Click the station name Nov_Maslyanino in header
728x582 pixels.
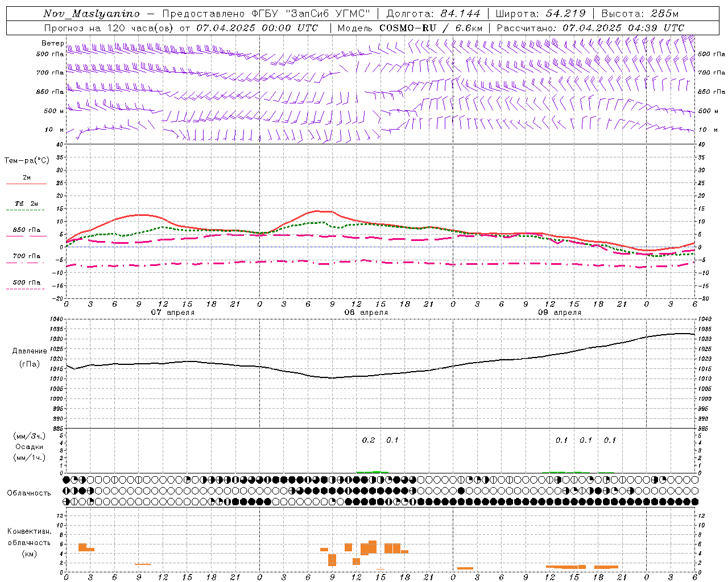pos(92,14)
